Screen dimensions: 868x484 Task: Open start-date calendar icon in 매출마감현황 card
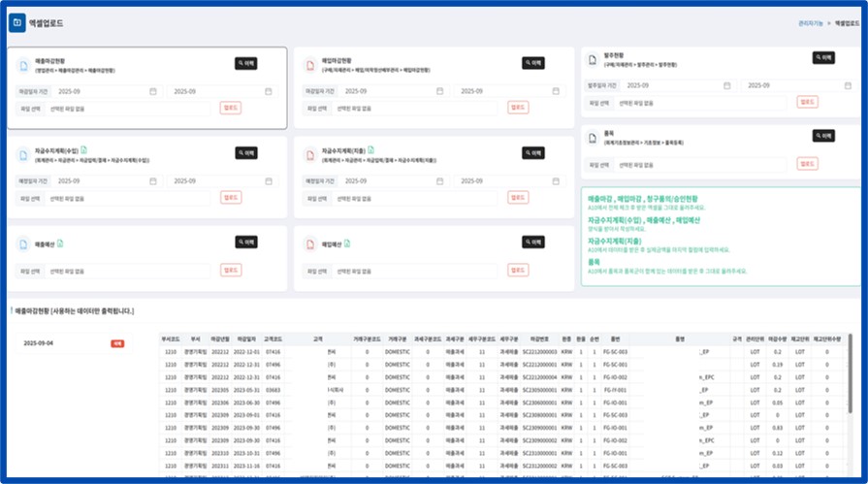point(153,91)
